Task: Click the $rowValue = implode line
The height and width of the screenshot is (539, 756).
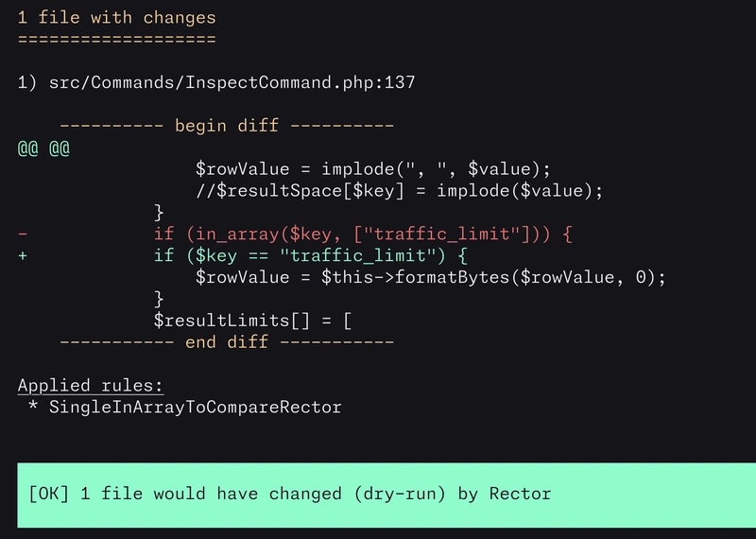Action: tap(372, 169)
